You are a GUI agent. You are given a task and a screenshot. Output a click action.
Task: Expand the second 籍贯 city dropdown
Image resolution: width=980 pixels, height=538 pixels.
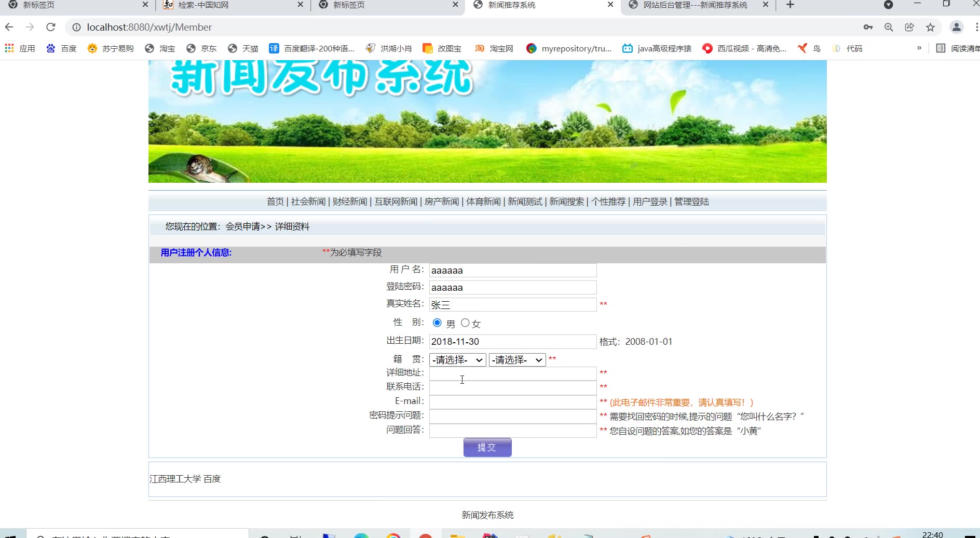pyautogui.click(x=517, y=360)
